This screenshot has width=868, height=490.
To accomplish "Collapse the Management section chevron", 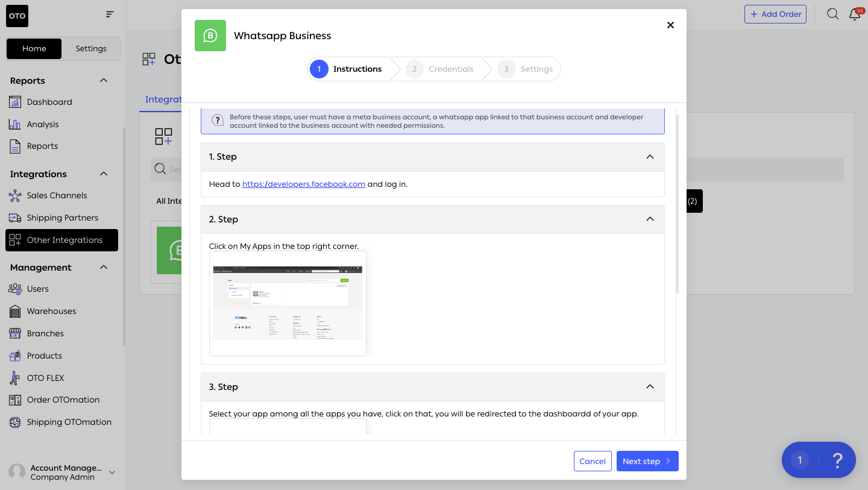I will pos(104,268).
